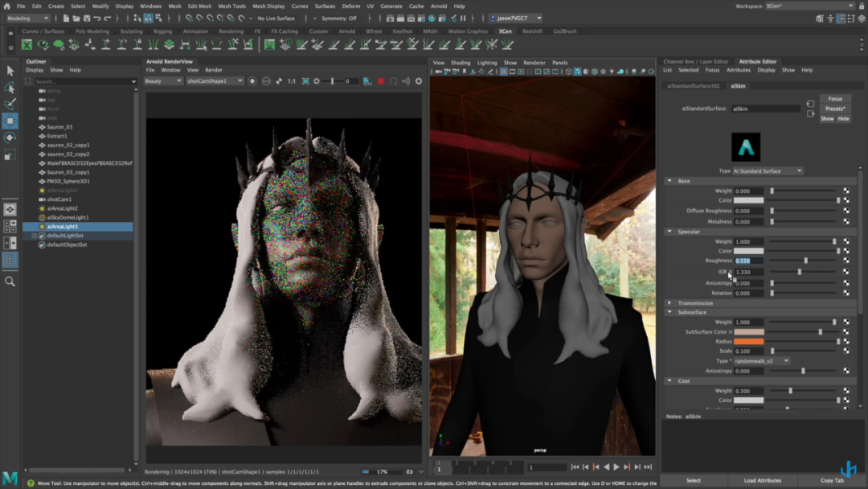Click the Go Down Stream output connection icon

coord(810,113)
